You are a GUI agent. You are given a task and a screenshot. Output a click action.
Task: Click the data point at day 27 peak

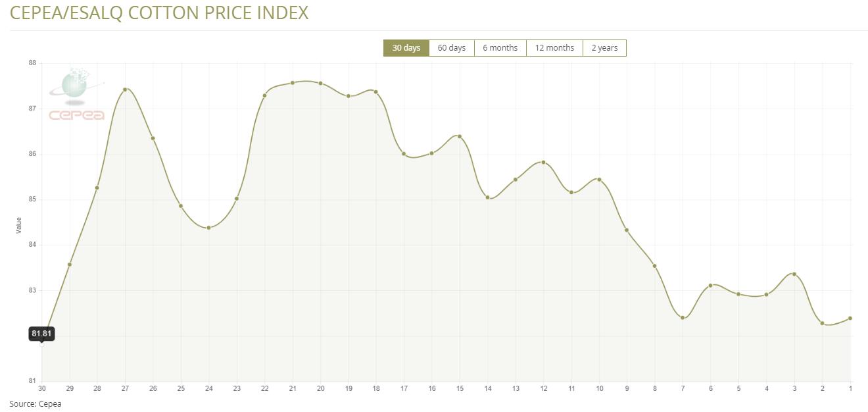[x=125, y=90]
